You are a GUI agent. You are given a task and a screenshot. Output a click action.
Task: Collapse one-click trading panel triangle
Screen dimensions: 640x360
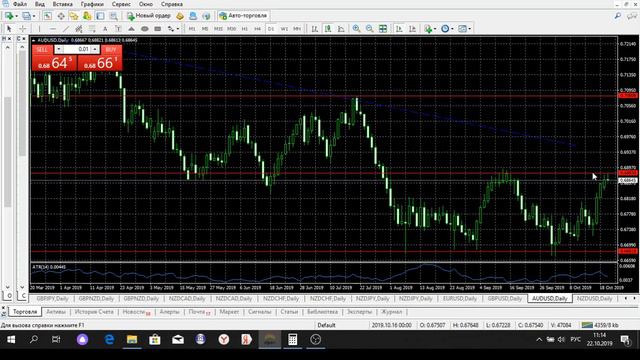[x=34, y=40]
